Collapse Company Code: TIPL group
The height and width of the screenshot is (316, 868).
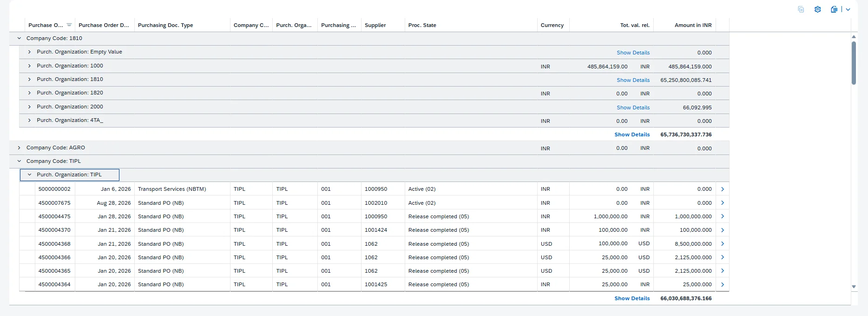(x=19, y=161)
